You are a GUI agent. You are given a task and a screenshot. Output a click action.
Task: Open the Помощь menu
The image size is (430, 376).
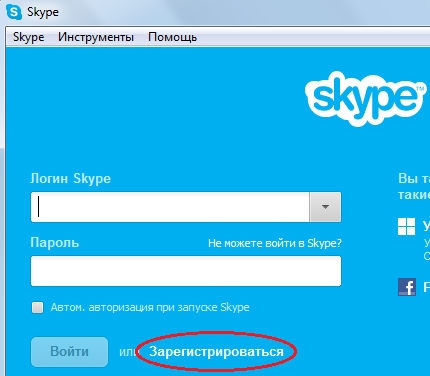[x=172, y=37]
